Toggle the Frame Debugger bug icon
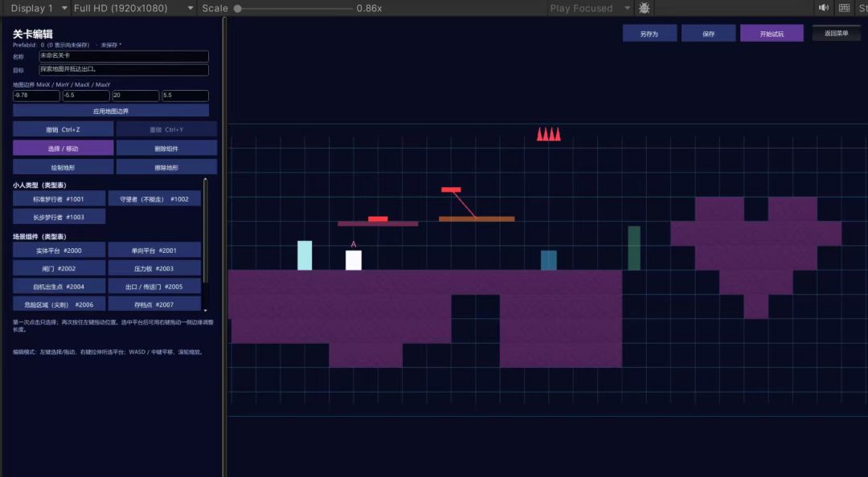 tap(645, 8)
